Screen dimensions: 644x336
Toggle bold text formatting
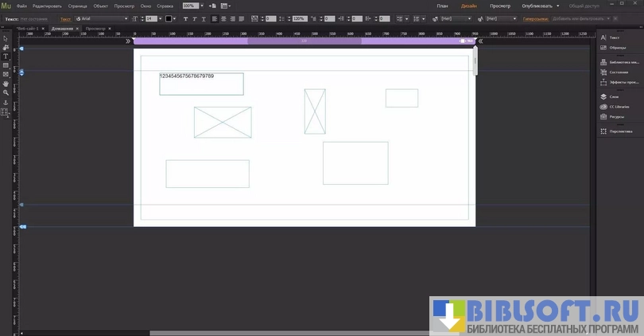click(x=186, y=18)
